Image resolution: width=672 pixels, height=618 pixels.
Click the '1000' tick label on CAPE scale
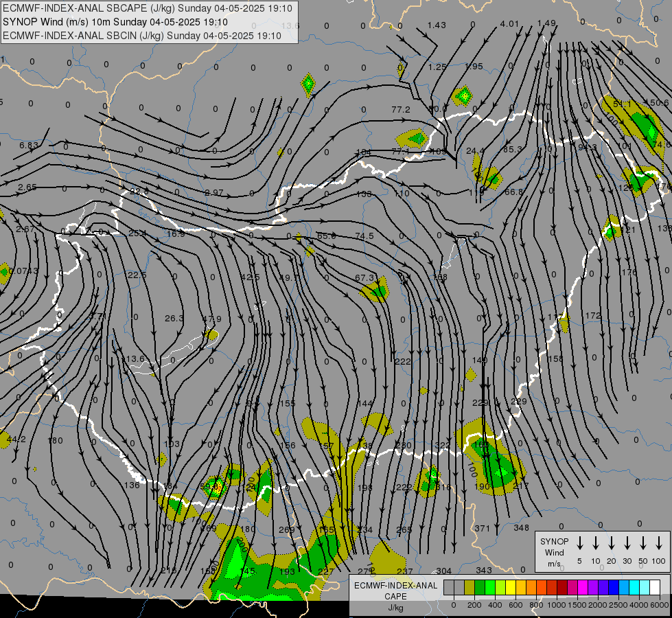556,605
